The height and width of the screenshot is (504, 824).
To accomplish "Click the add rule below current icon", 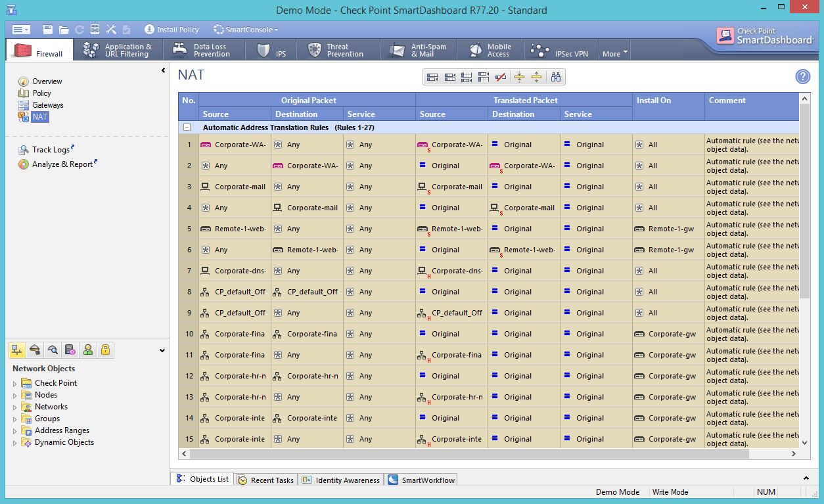I will coord(467,78).
